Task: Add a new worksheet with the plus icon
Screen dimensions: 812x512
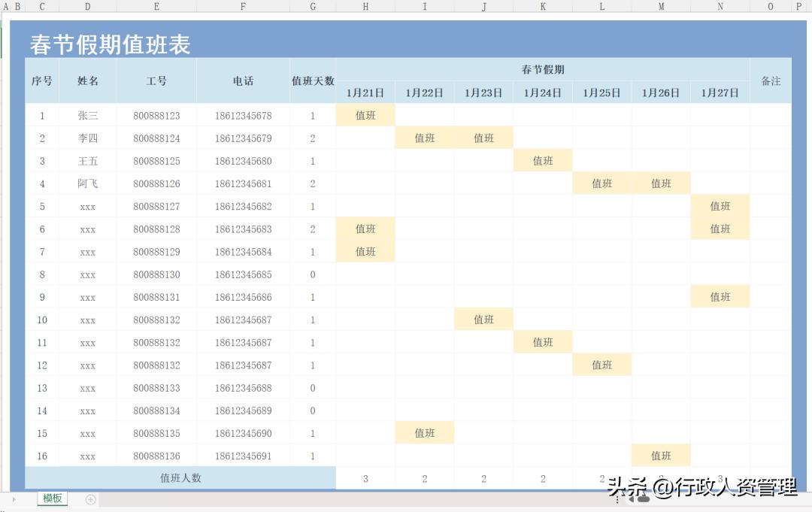Action: coord(90,498)
